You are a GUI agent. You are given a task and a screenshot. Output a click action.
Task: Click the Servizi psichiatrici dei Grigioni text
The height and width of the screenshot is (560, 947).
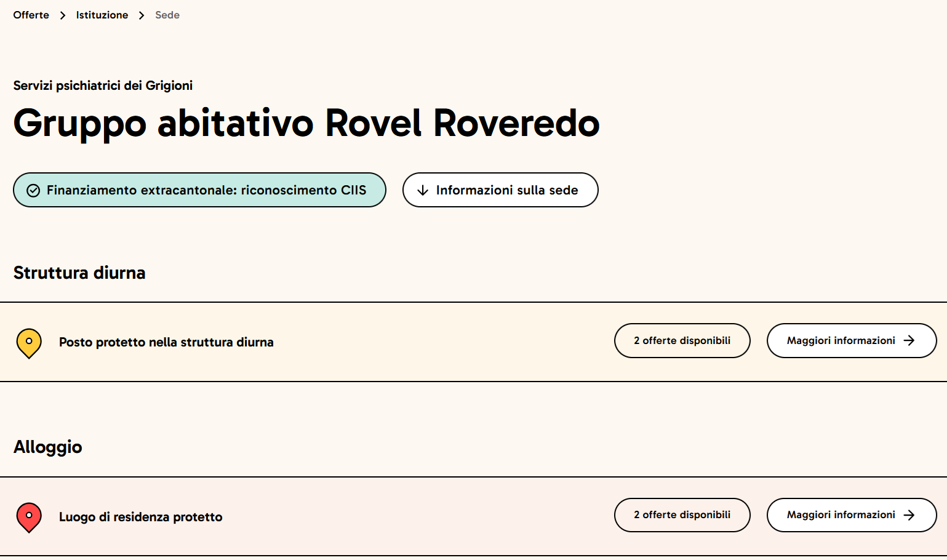(103, 86)
